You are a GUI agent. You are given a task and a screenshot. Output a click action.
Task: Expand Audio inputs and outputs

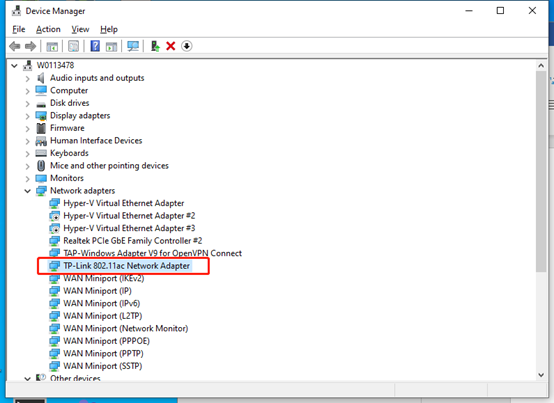(x=28, y=78)
